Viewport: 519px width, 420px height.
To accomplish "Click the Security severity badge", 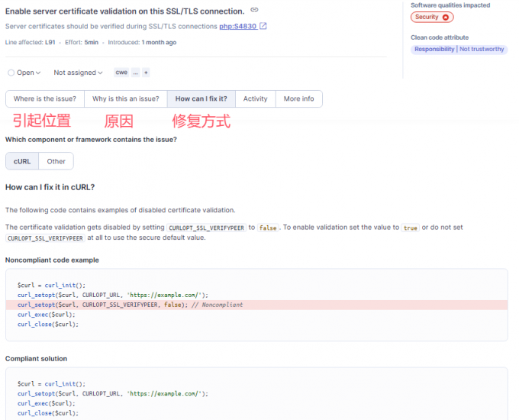I will click(x=427, y=17).
